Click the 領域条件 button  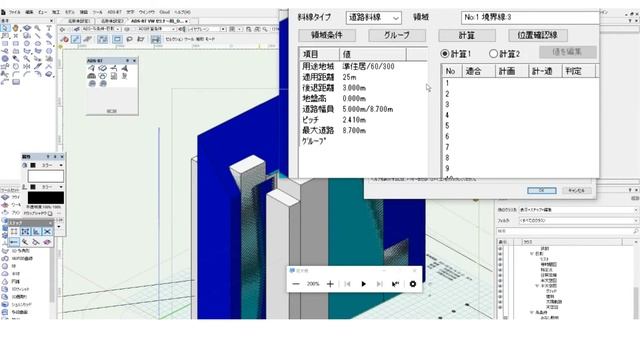click(327, 35)
